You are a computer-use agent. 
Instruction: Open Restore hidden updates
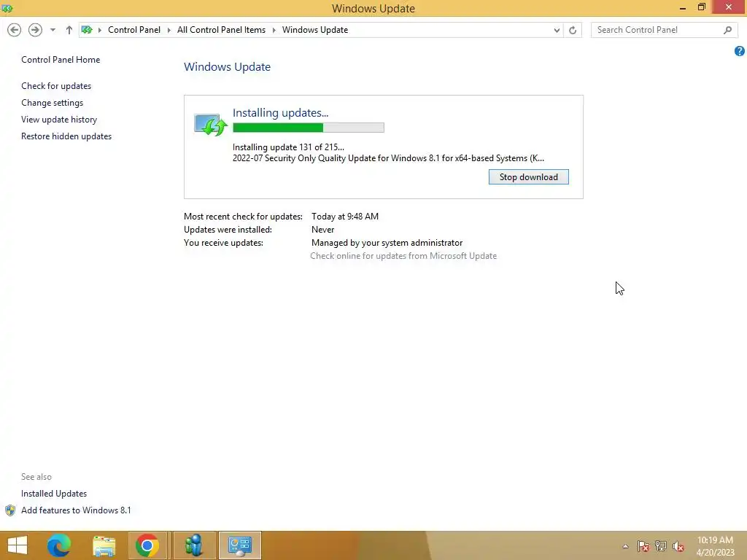[x=66, y=136]
